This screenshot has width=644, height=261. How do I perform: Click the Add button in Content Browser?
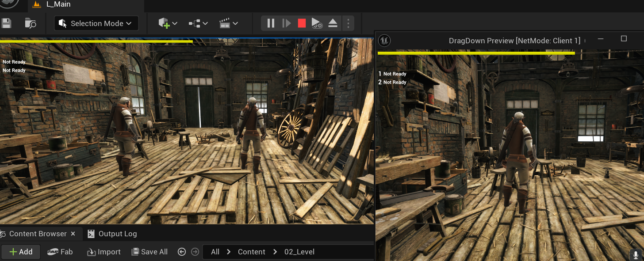(x=21, y=252)
